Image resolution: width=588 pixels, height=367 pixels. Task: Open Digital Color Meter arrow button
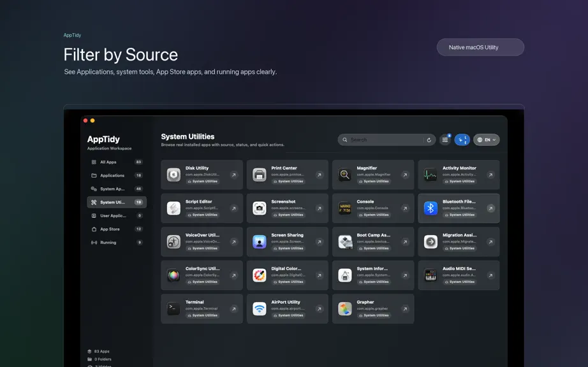coord(319,275)
